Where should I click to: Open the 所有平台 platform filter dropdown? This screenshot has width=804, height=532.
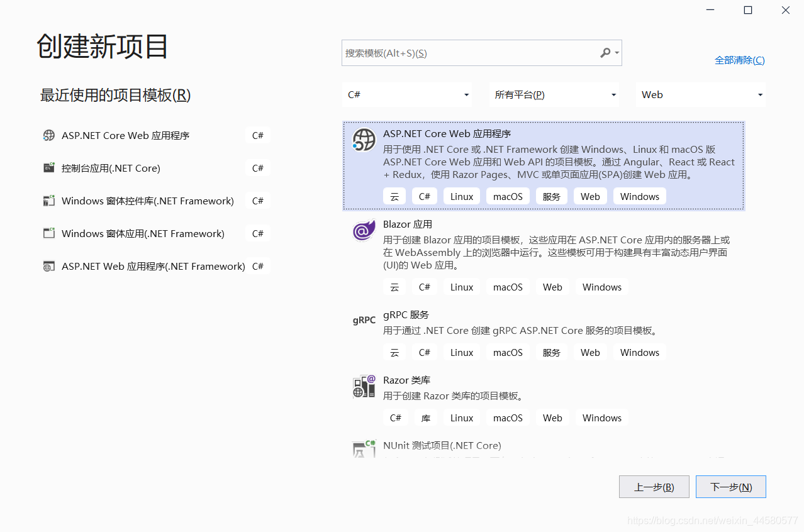554,94
